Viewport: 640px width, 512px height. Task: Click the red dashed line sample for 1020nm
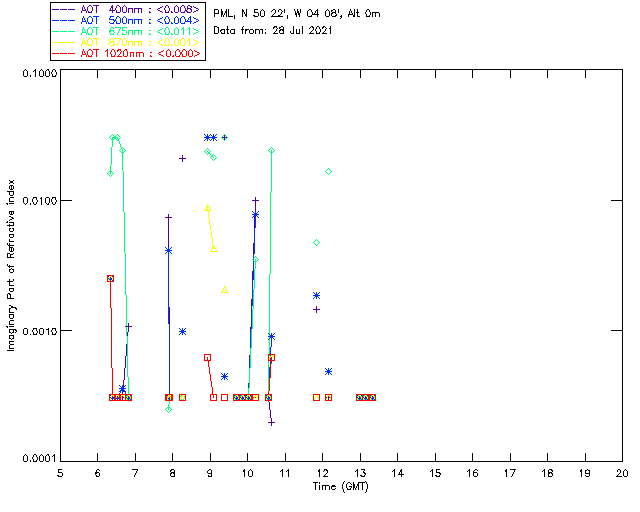click(64, 53)
